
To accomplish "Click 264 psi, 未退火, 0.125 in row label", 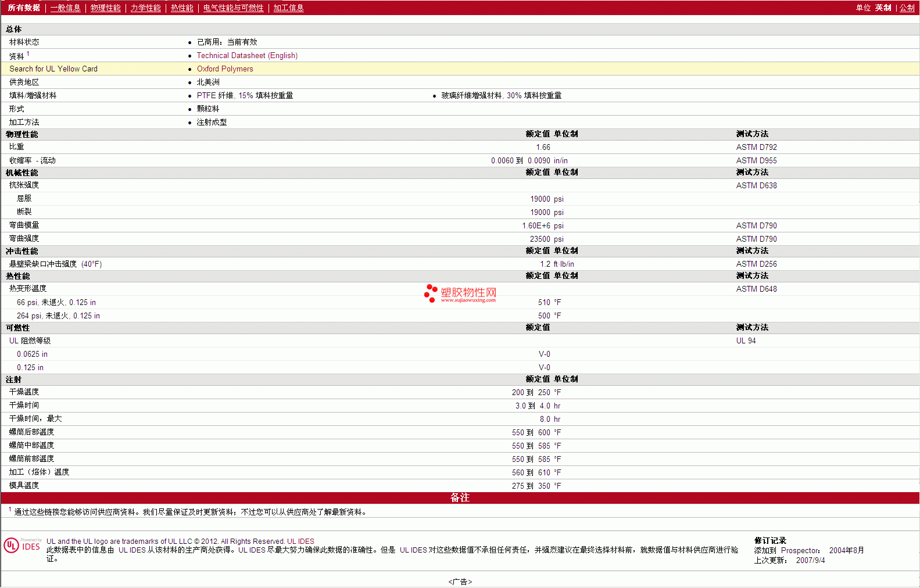I will tap(58, 316).
